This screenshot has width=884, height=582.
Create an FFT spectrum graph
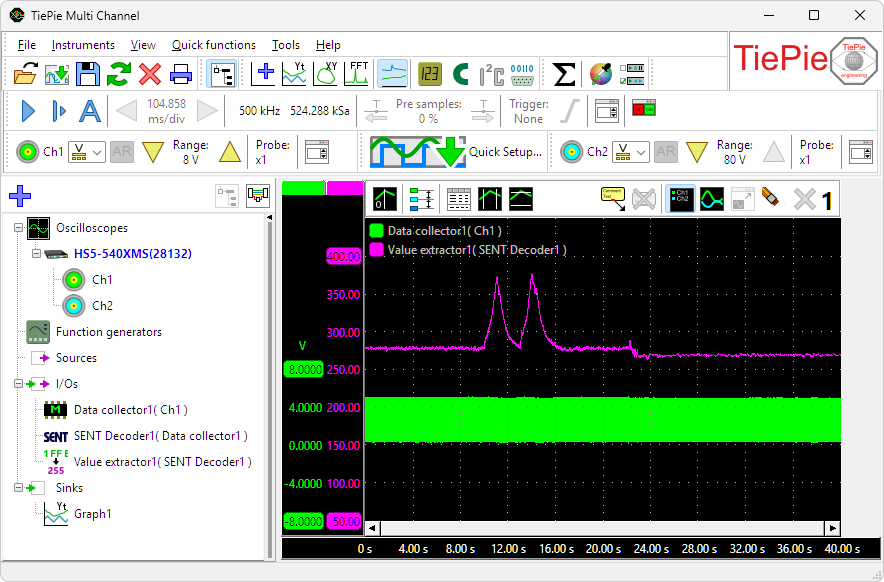356,74
